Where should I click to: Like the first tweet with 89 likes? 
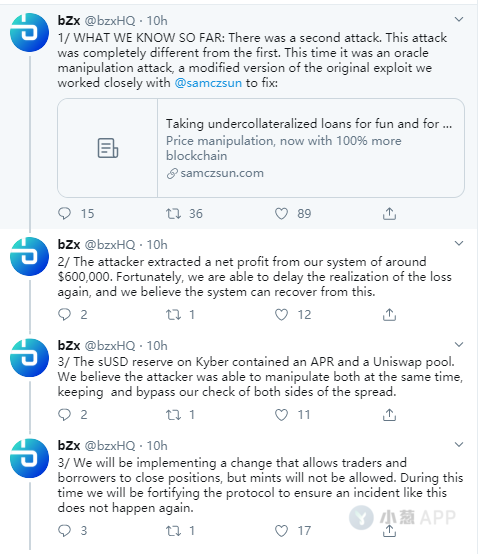tap(281, 213)
